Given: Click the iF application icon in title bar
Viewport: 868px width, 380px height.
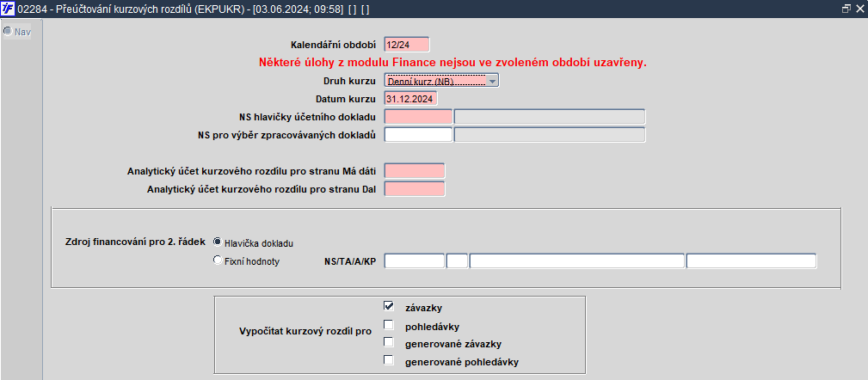Looking at the screenshot, I should [8, 9].
